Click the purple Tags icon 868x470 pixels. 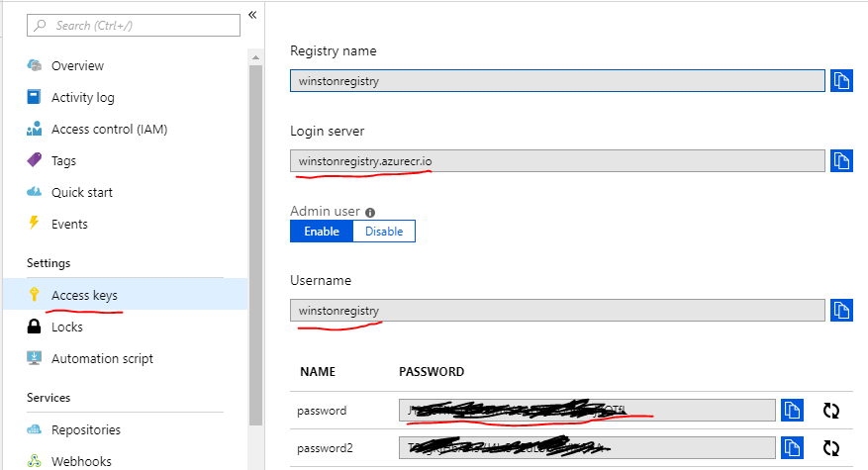coord(35,160)
